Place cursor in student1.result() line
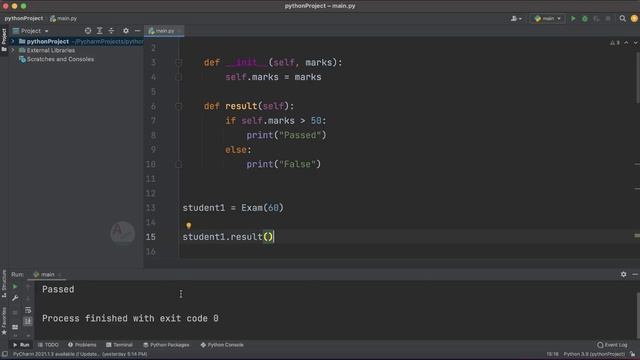 [x=228, y=237]
